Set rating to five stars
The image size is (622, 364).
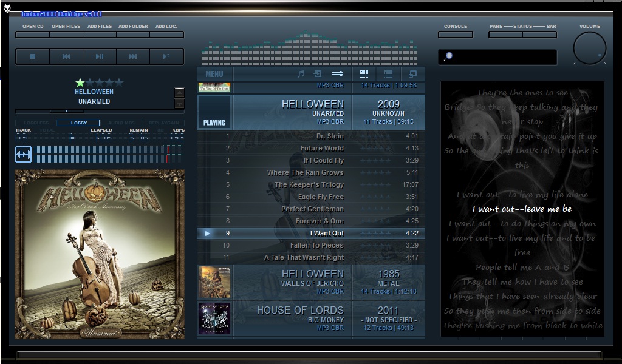coord(118,83)
